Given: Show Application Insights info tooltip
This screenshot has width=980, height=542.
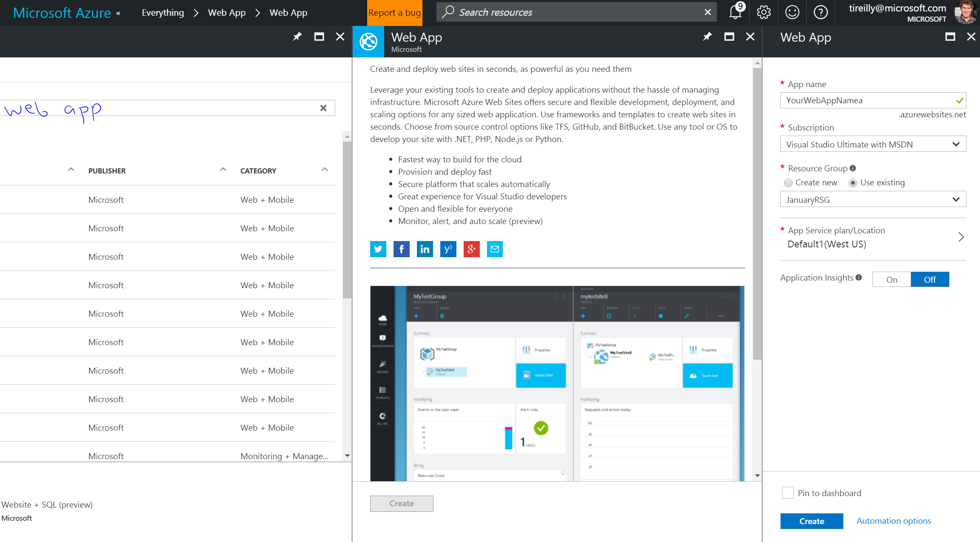Looking at the screenshot, I should [x=859, y=278].
